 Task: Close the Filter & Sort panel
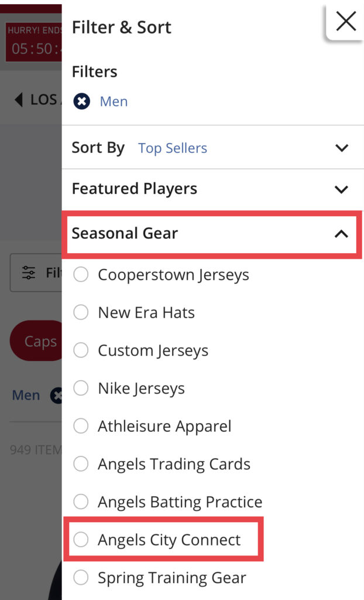pyautogui.click(x=346, y=22)
